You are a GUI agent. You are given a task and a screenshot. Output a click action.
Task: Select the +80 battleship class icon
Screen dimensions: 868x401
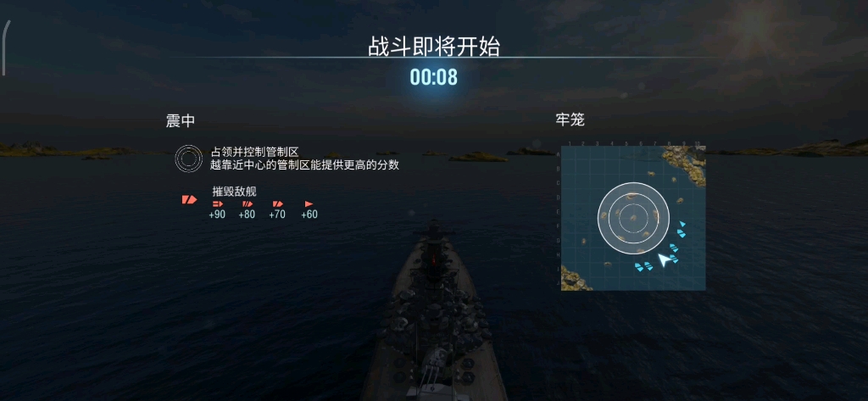pyautogui.click(x=247, y=203)
